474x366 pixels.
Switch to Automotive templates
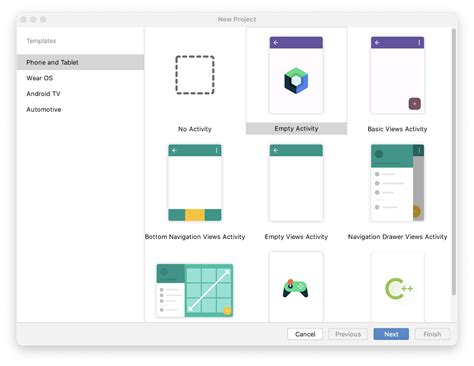click(80, 109)
